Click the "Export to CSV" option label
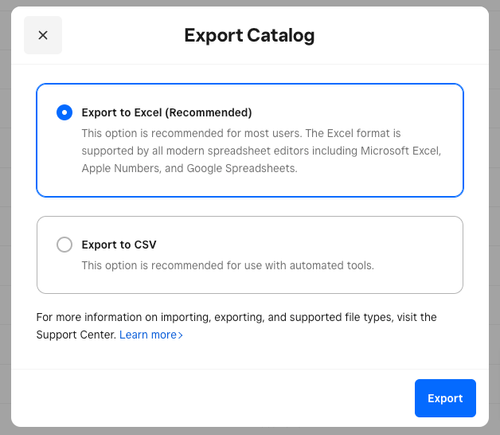This screenshot has height=435, width=500. click(119, 245)
